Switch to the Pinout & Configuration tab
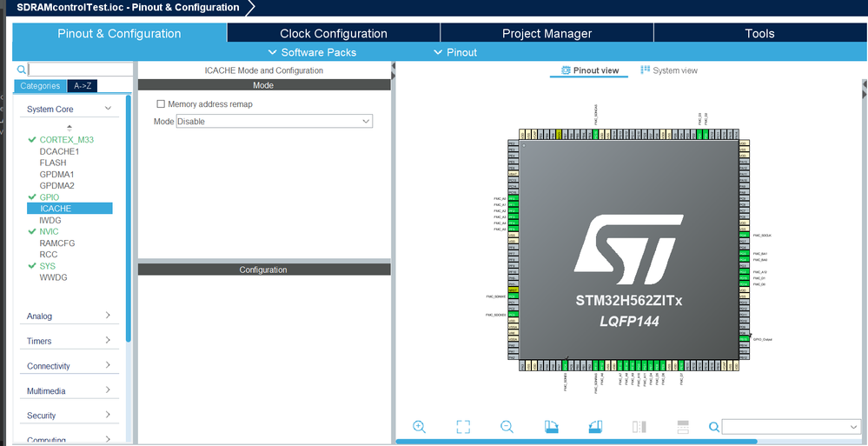The width and height of the screenshot is (868, 446). tap(119, 33)
